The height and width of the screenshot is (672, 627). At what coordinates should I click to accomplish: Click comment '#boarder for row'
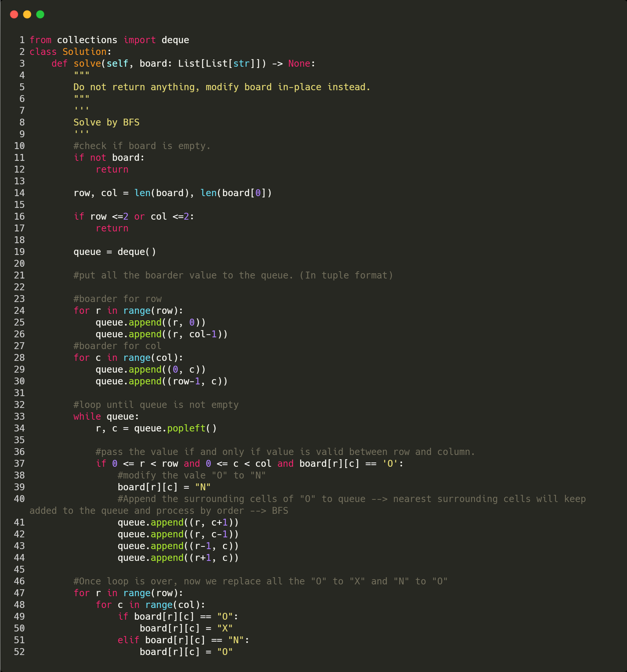pyautogui.click(x=118, y=299)
